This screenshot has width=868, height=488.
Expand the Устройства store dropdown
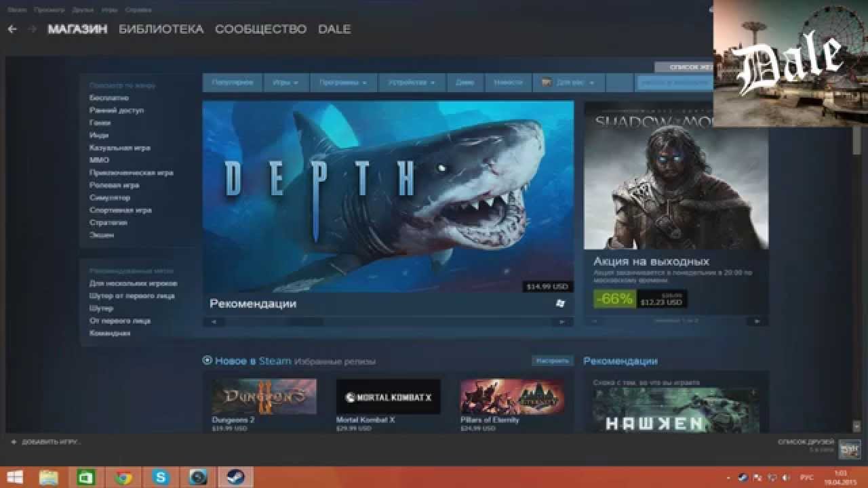[x=412, y=82]
